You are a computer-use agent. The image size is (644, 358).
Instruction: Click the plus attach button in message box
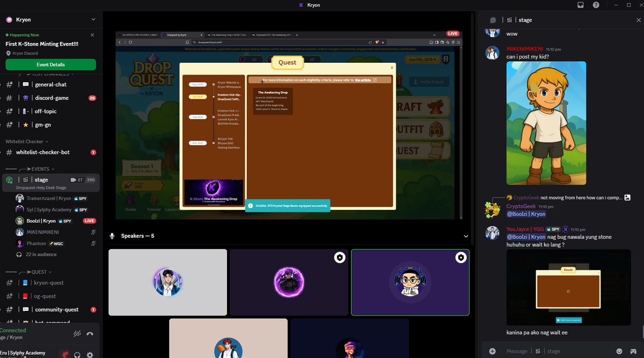pyautogui.click(x=492, y=351)
